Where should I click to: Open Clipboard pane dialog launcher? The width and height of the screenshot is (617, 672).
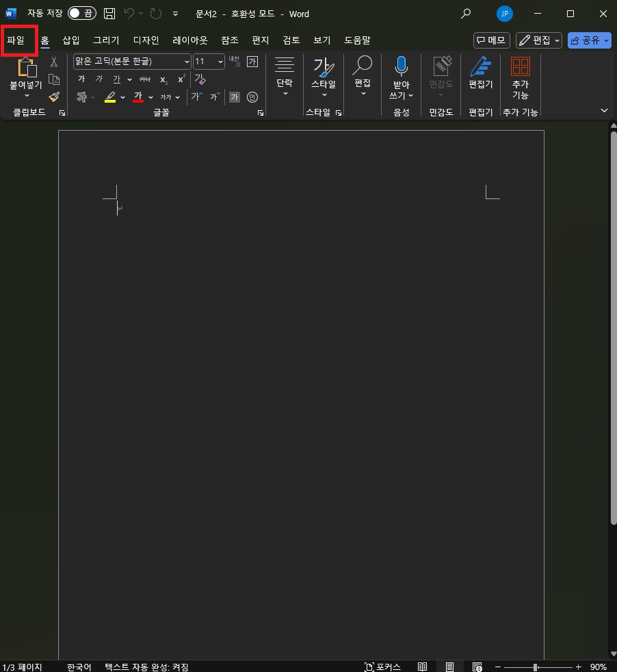tap(62, 113)
